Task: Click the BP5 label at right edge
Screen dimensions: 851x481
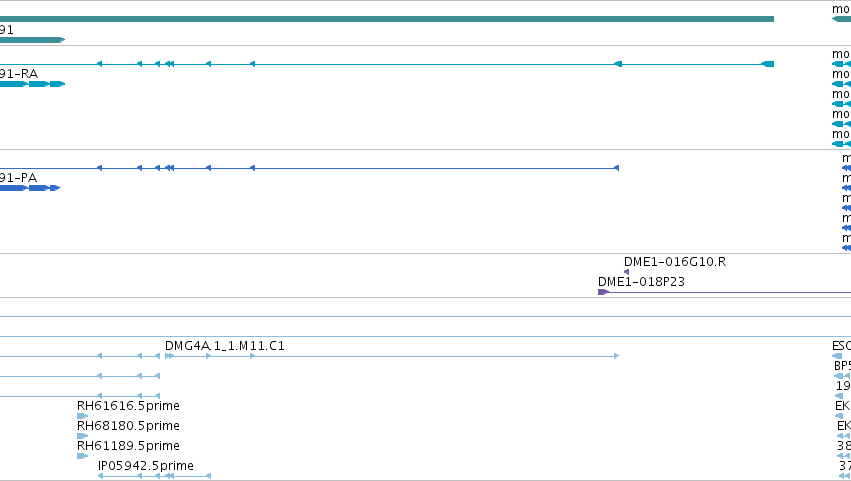Action: click(x=842, y=366)
